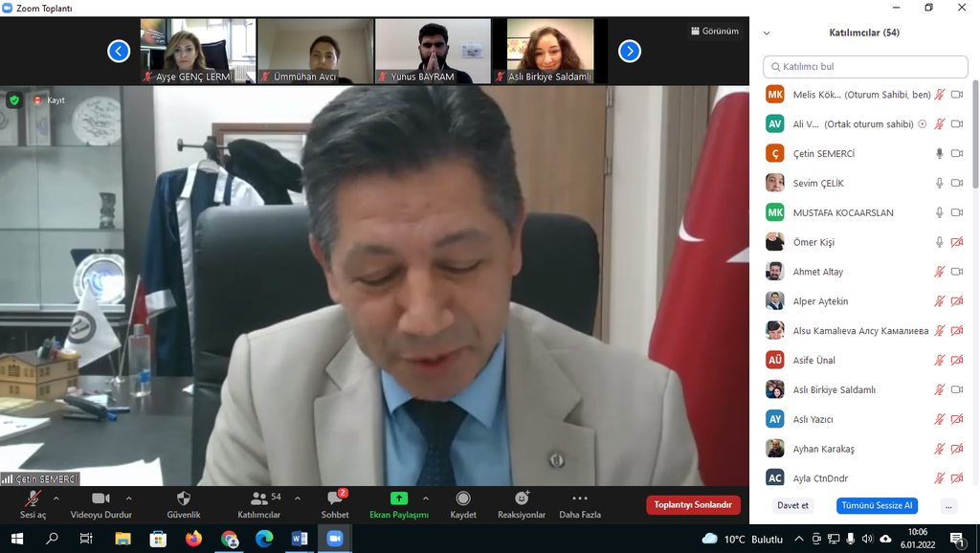The image size is (980, 553).
Task: Toggle Çetin SEMERCİ's microphone in participant list
Action: (940, 153)
